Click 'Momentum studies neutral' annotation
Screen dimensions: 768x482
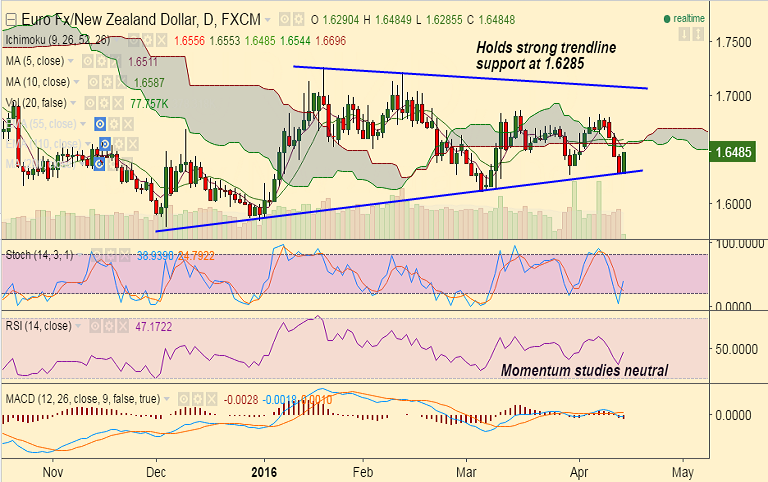pos(584,370)
